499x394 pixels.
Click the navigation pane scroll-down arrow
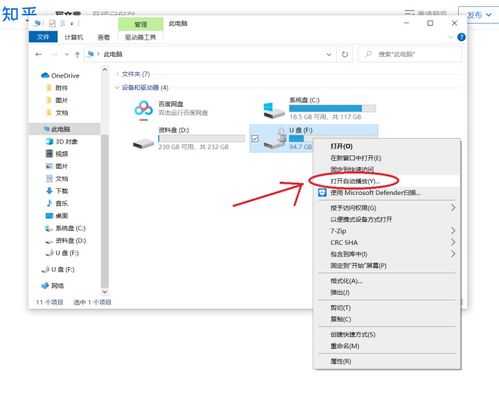(105, 292)
